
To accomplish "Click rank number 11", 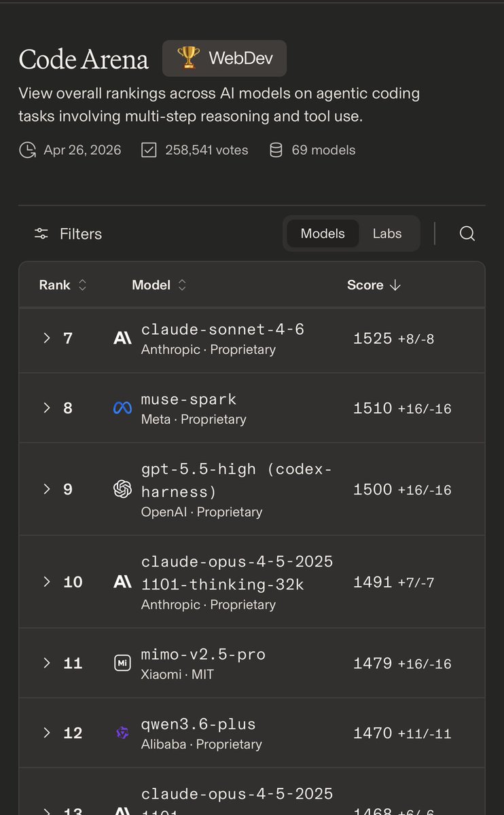I will click(73, 663).
